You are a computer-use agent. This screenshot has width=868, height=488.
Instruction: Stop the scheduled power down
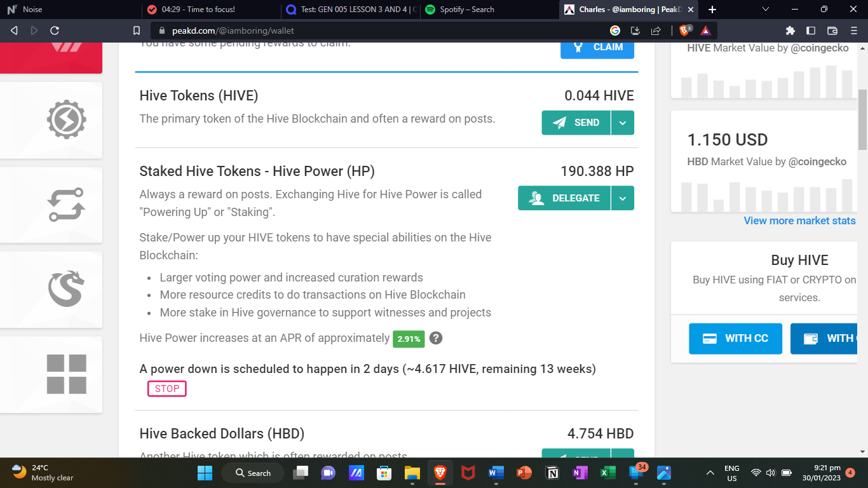point(167,389)
